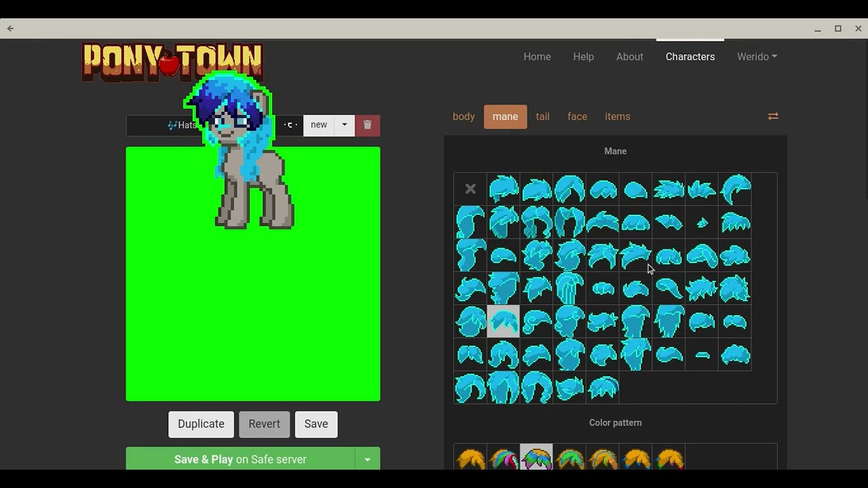Open the items tab
Image resolution: width=868 pixels, height=488 pixels.
[618, 117]
